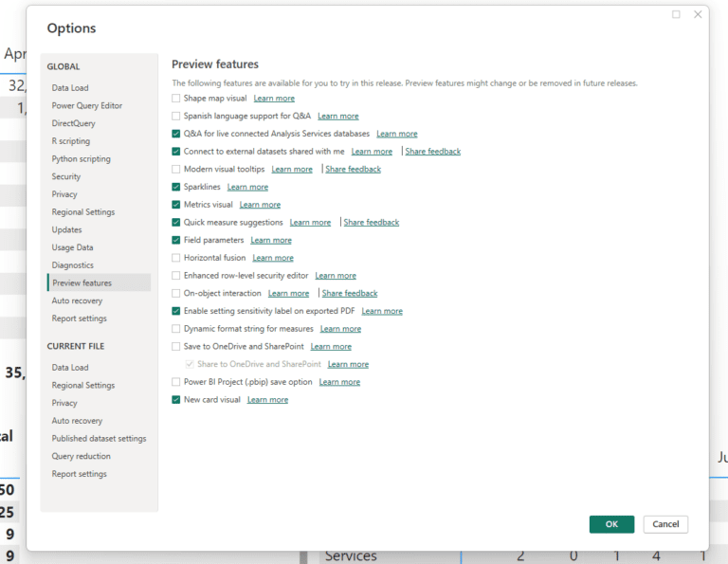Viewport: 728px width, 564px height.
Task: Close the Options dialog with the X
Action: point(698,14)
